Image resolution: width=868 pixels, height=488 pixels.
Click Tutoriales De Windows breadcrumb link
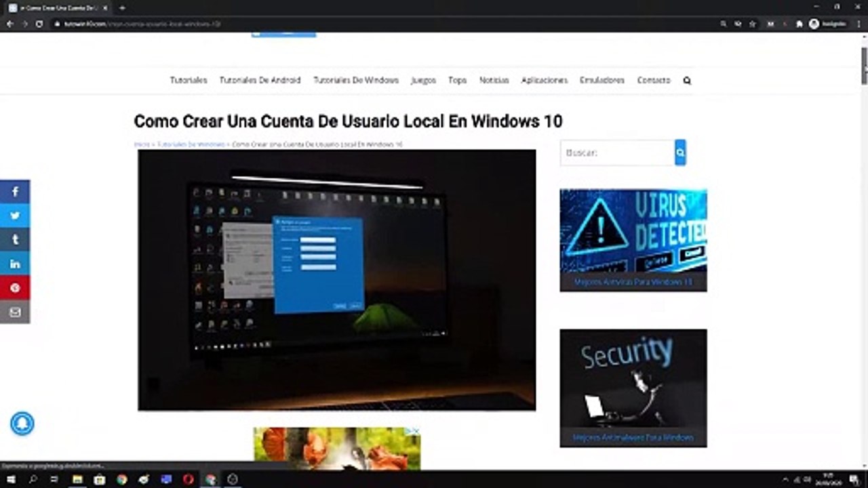point(191,144)
